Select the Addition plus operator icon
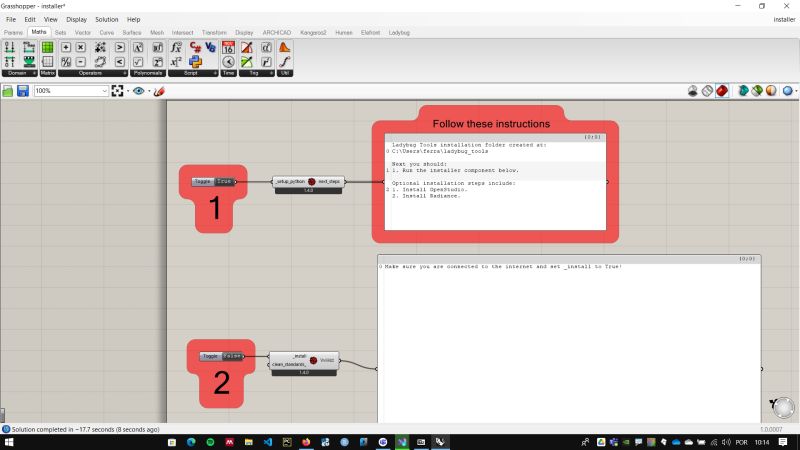Screen dimensions: 800x450 click(66, 47)
